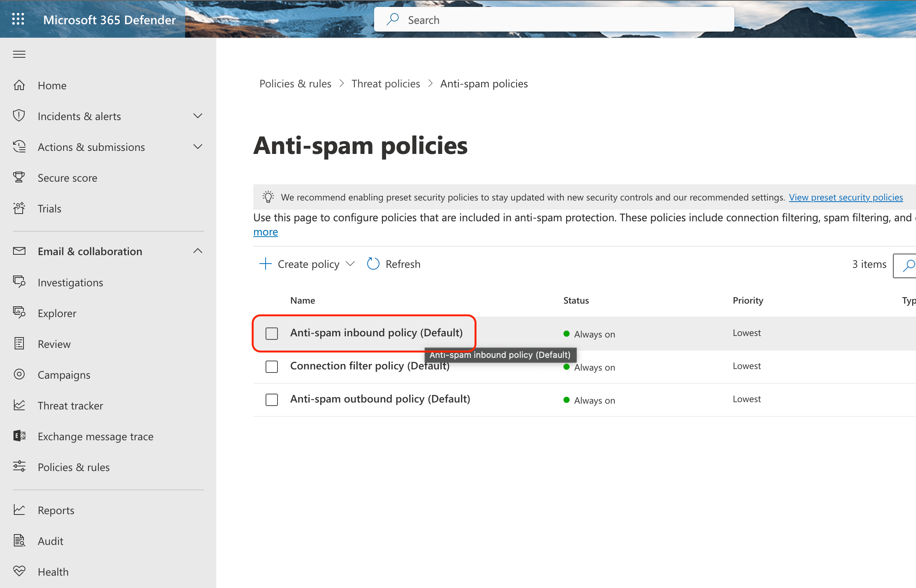The height and width of the screenshot is (588, 916).
Task: Click the Reports chart icon
Action: (x=19, y=510)
